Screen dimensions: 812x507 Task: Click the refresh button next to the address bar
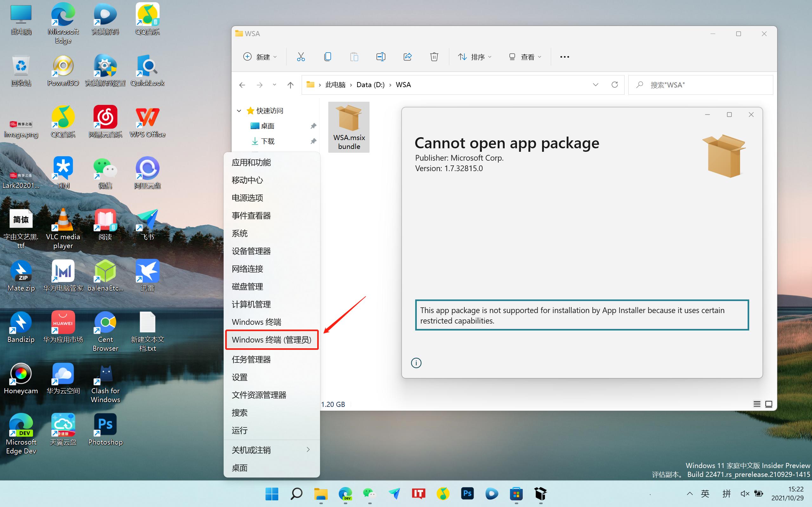615,85
